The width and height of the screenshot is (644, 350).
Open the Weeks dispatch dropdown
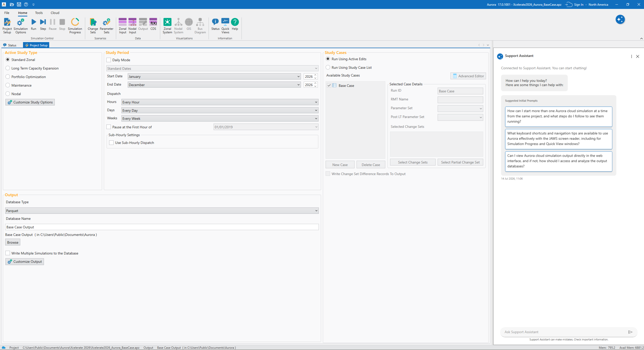pos(220,118)
